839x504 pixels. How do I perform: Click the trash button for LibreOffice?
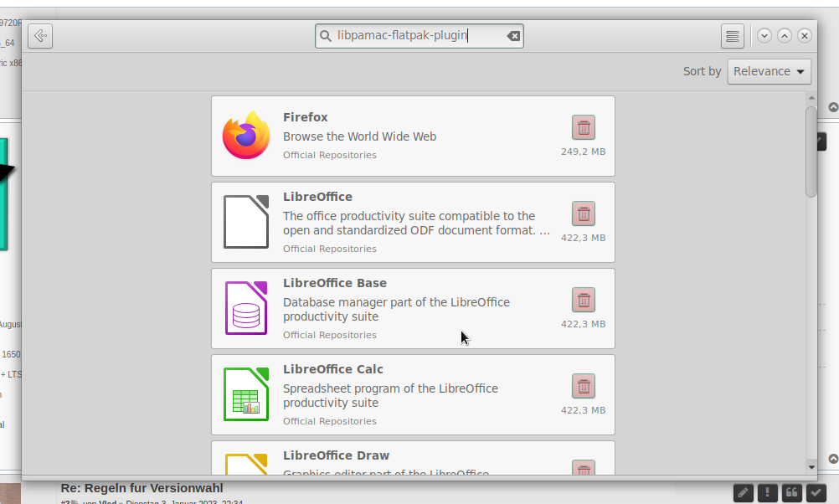(584, 214)
